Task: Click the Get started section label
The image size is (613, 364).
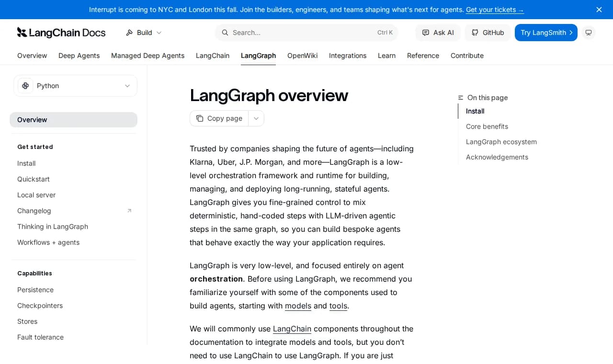Action: coord(35,147)
